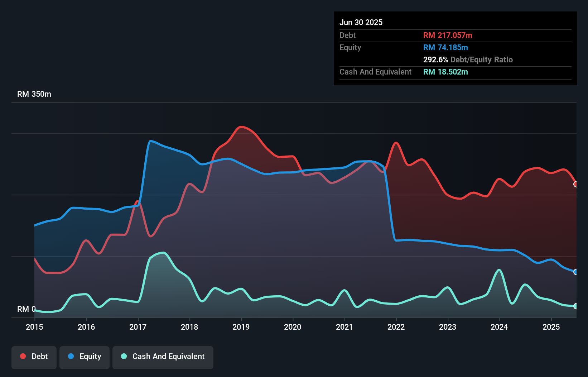Select the 2025 year label
Viewport: 588px width, 377px height.
(x=551, y=327)
